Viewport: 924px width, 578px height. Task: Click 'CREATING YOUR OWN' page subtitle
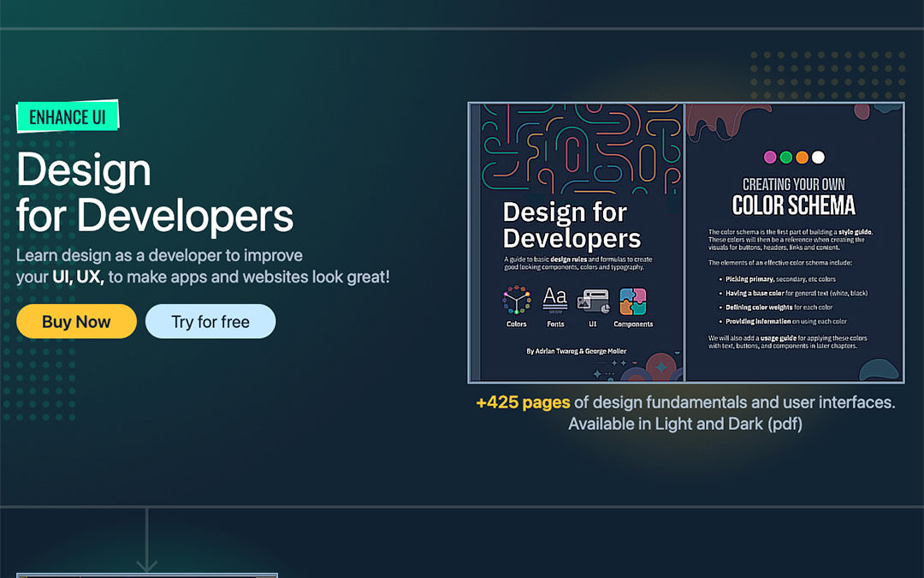click(x=794, y=184)
